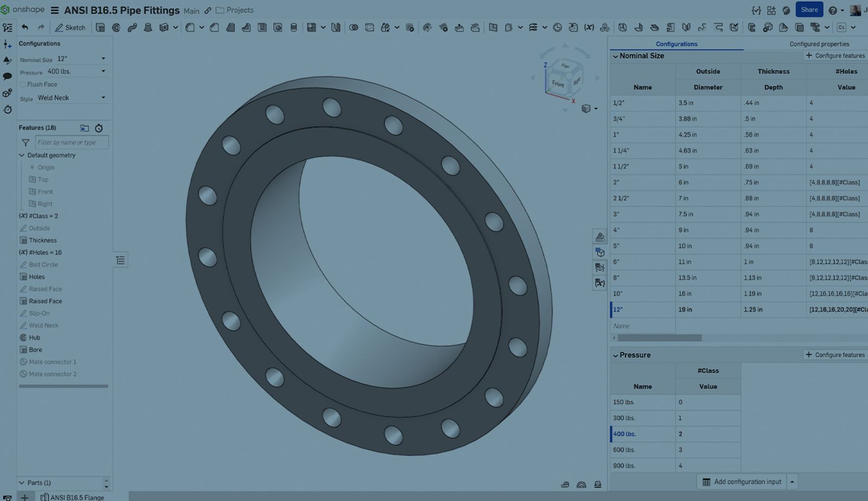This screenshot has width=868, height=501.
Task: Collapse the Default geometry tree group
Action: pos(22,155)
